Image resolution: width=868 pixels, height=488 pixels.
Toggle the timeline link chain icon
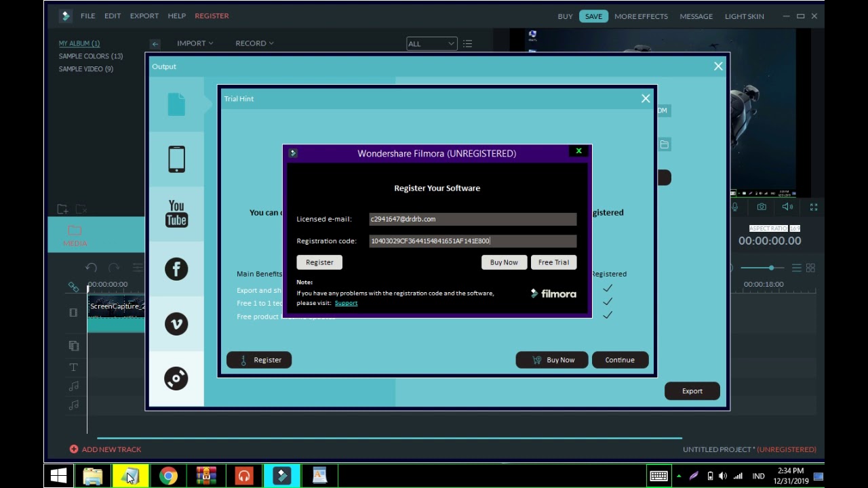[x=73, y=287]
